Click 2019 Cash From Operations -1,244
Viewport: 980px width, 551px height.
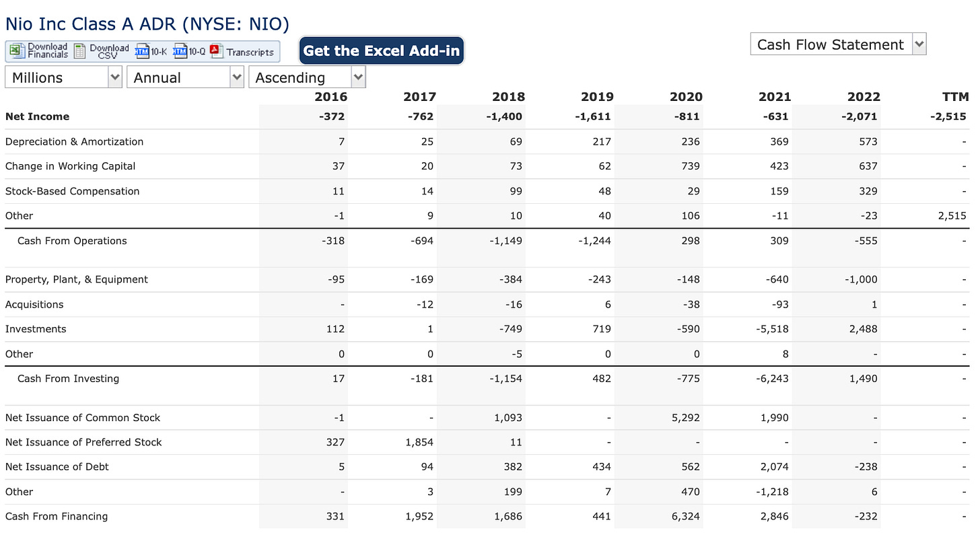click(594, 241)
